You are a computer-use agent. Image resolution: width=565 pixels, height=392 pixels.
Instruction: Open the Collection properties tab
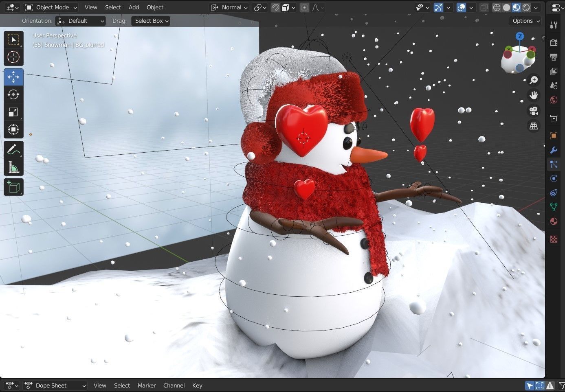(554, 118)
